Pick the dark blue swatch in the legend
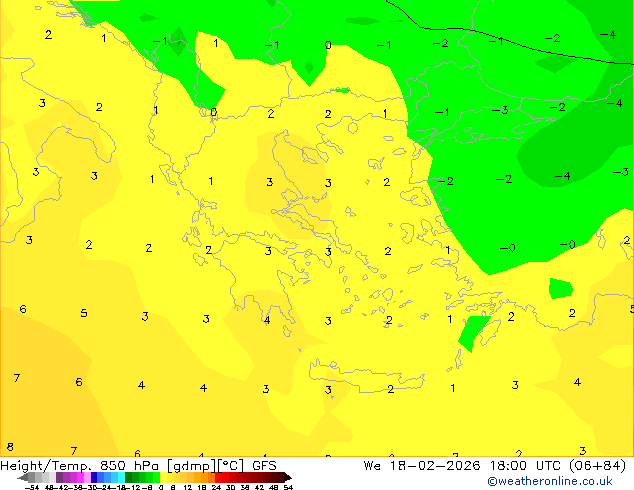Viewport: 634px width, 490px height. [x=94, y=477]
